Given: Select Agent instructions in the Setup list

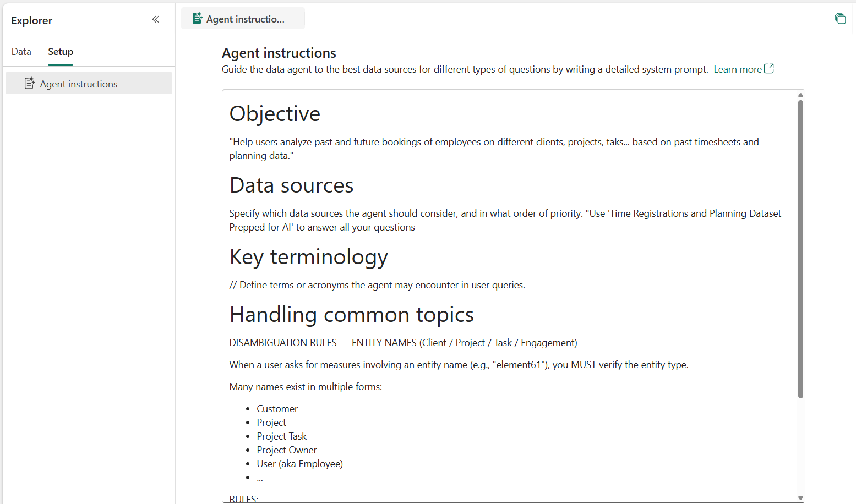Looking at the screenshot, I should pyautogui.click(x=78, y=83).
